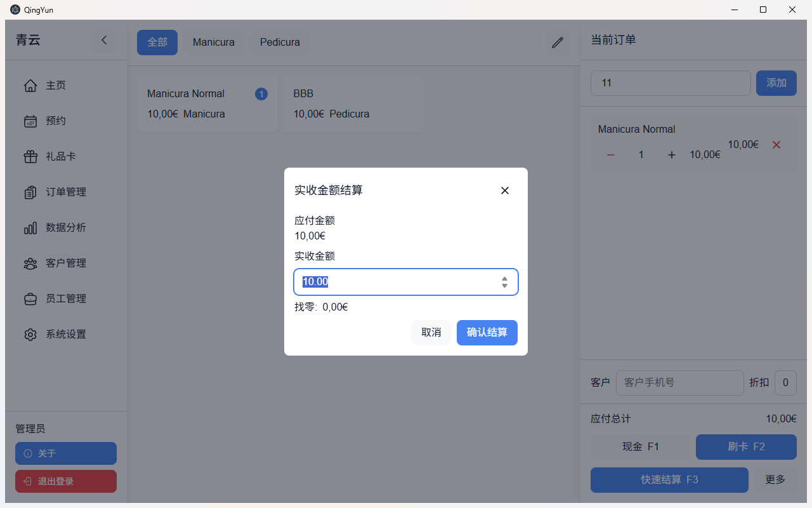Click the 确认结算 confirm button
The width and height of the screenshot is (812, 508).
tap(487, 333)
